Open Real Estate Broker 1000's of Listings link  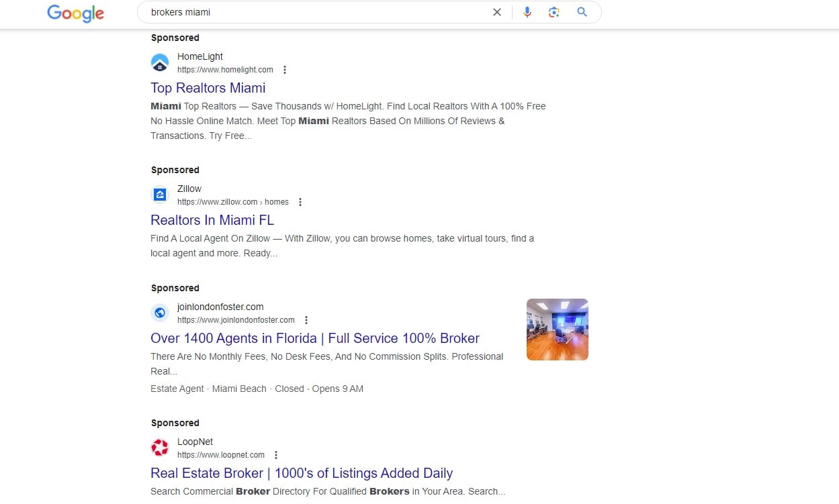[x=302, y=473]
